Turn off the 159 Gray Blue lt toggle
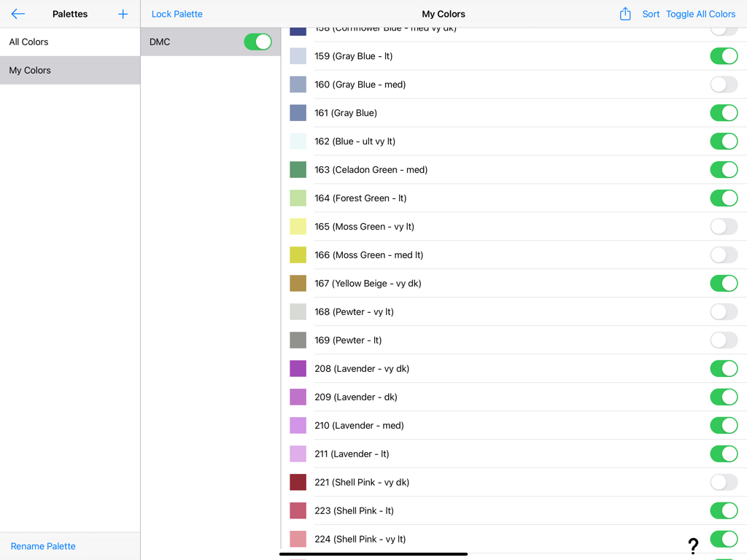The height and width of the screenshot is (560, 747). 724,55
